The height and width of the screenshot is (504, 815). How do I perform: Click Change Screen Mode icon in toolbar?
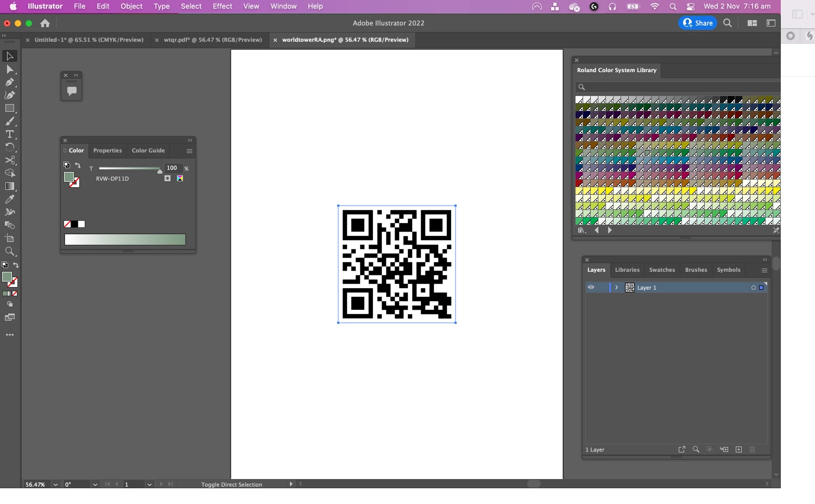[x=9, y=318]
